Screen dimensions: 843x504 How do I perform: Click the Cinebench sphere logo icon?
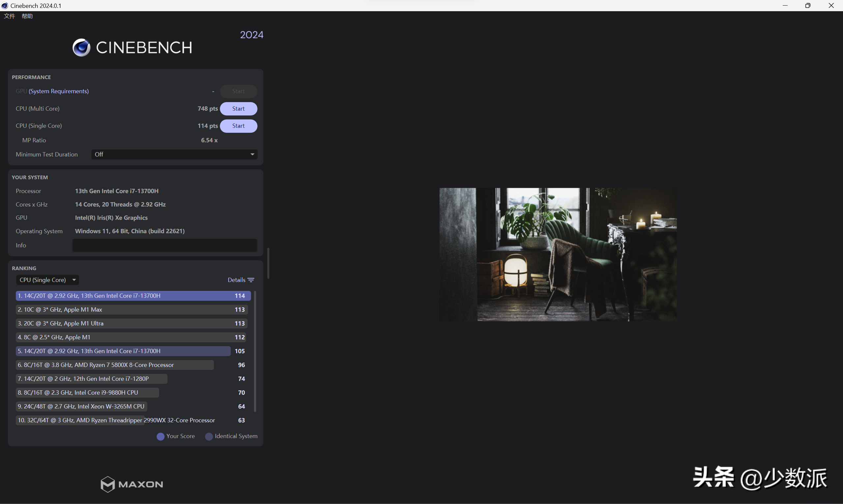point(81,47)
